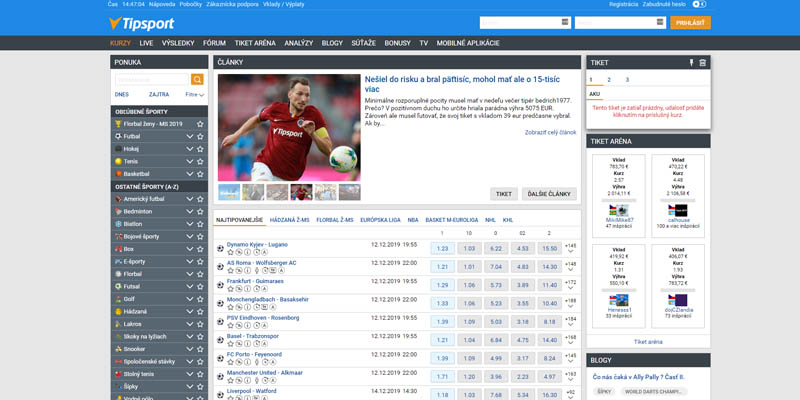Click the search field in Ponuka panel
This screenshot has width=800, height=400.
[152, 79]
